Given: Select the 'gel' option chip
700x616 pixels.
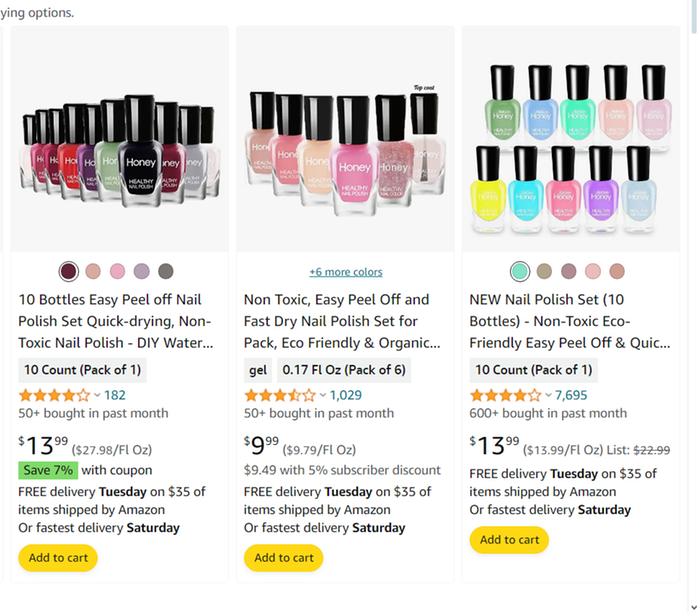Looking at the screenshot, I should coord(258,370).
